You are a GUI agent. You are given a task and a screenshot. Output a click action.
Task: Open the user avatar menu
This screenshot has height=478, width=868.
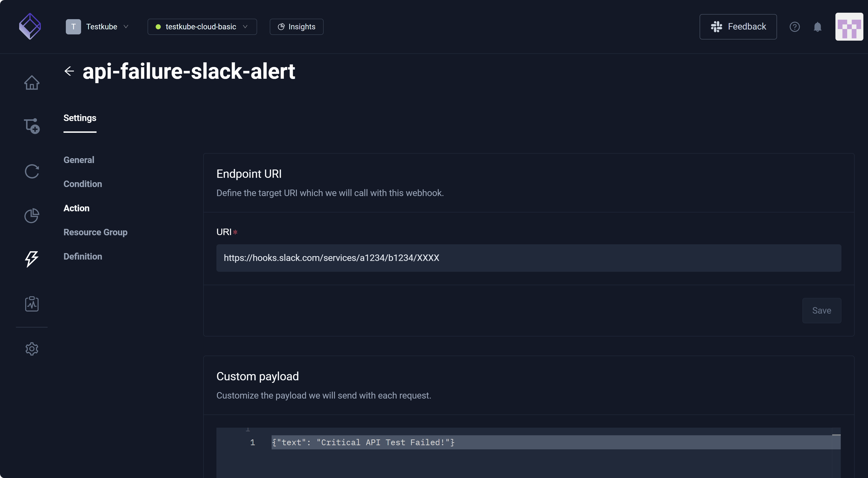tap(849, 26)
